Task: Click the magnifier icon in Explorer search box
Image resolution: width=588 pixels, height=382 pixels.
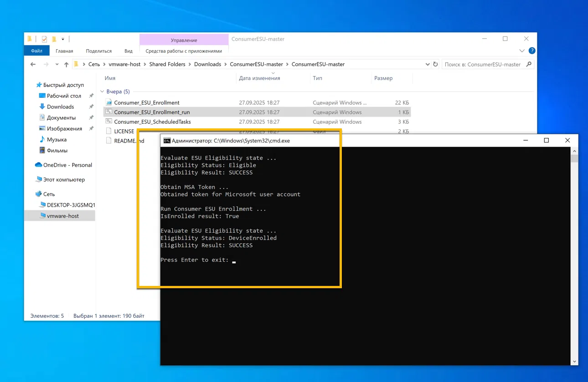Action: (529, 64)
